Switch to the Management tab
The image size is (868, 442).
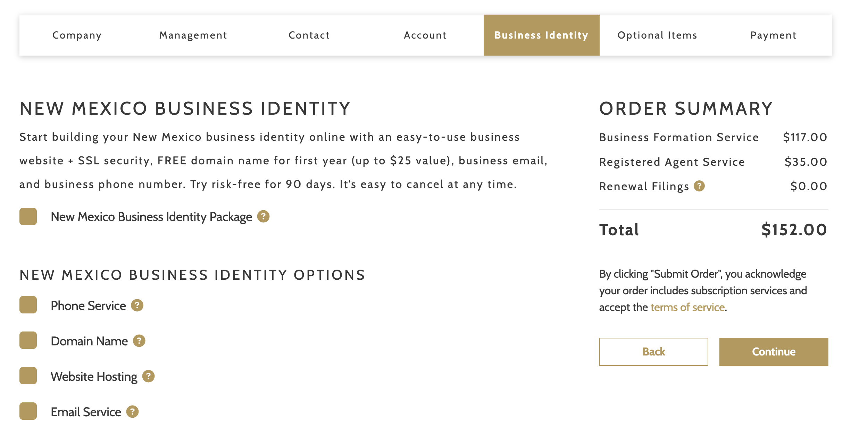pyautogui.click(x=193, y=35)
